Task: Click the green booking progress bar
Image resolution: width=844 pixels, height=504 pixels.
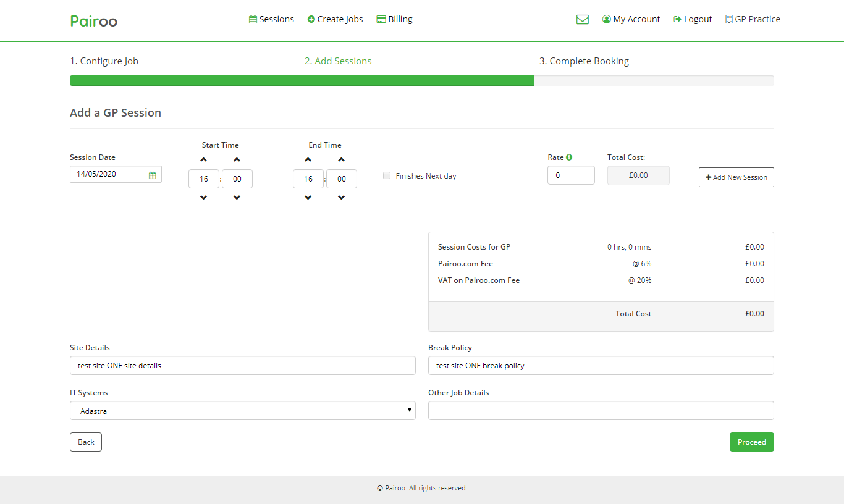Action: tap(302, 80)
